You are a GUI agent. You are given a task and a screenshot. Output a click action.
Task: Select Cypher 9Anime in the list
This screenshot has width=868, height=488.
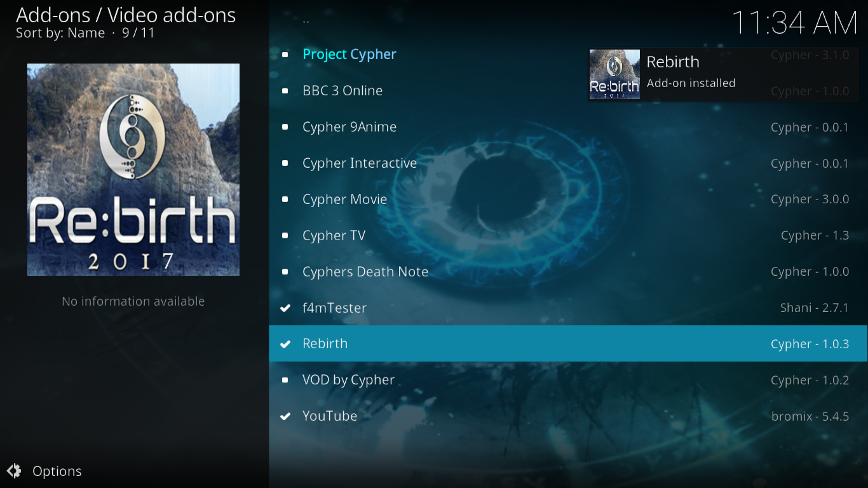pos(568,127)
